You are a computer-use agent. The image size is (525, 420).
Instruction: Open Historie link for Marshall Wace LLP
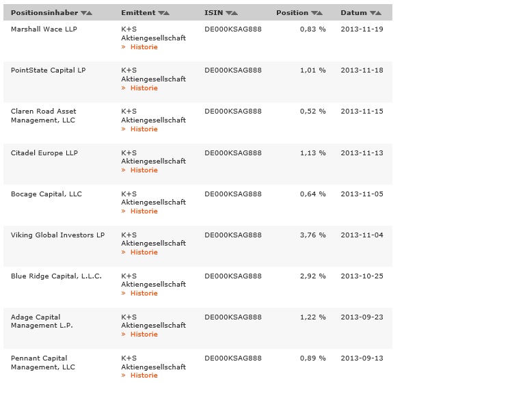pyautogui.click(x=144, y=47)
